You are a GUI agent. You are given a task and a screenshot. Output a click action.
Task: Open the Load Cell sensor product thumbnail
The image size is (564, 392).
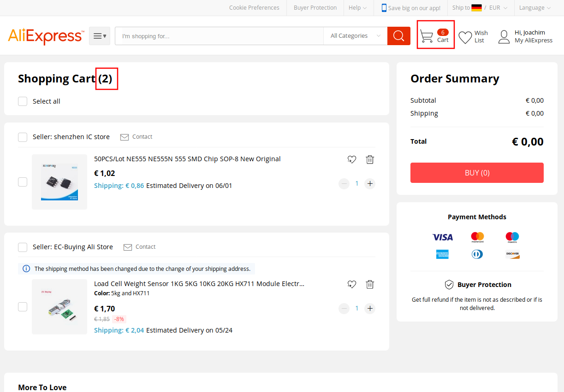(59, 307)
